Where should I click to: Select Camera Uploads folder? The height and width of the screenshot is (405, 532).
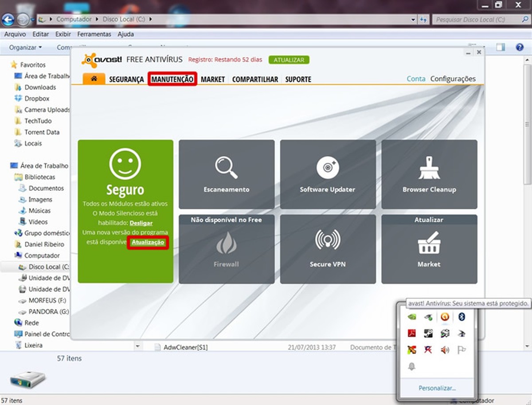click(x=42, y=110)
